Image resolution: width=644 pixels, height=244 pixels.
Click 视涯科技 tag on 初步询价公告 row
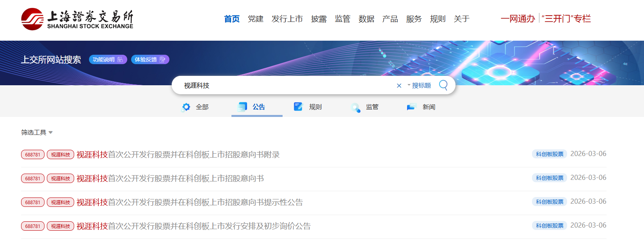tap(60, 226)
